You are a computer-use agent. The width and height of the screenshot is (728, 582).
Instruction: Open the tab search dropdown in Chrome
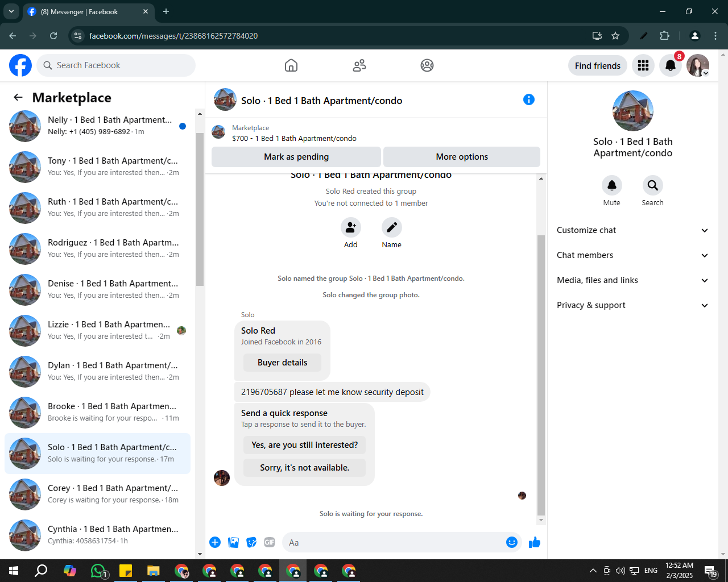click(11, 11)
